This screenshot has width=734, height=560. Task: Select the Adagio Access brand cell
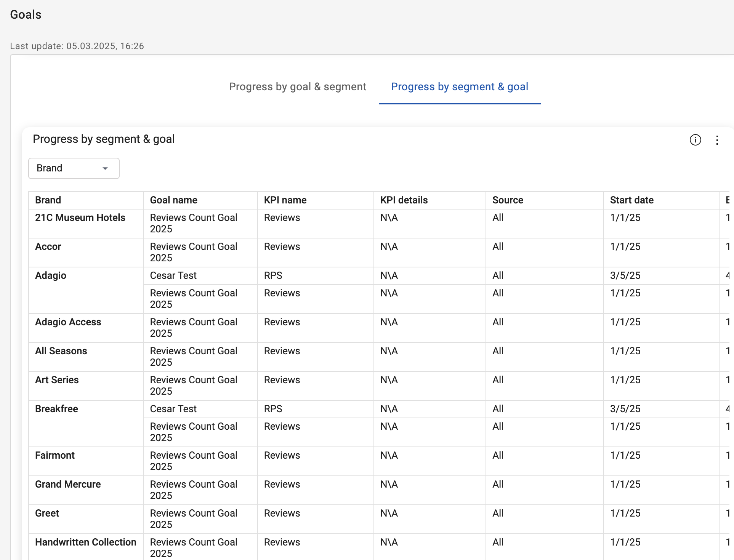click(x=86, y=328)
